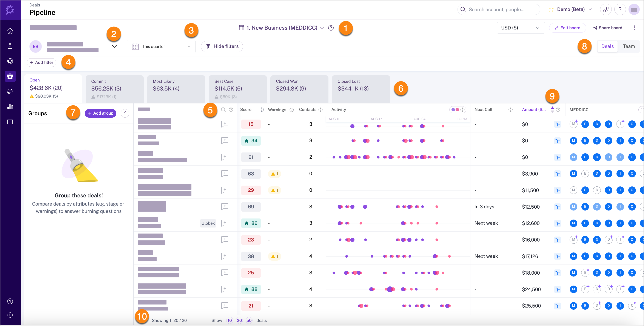Click the Next Call column help icon
The width and height of the screenshot is (644, 326).
(510, 110)
